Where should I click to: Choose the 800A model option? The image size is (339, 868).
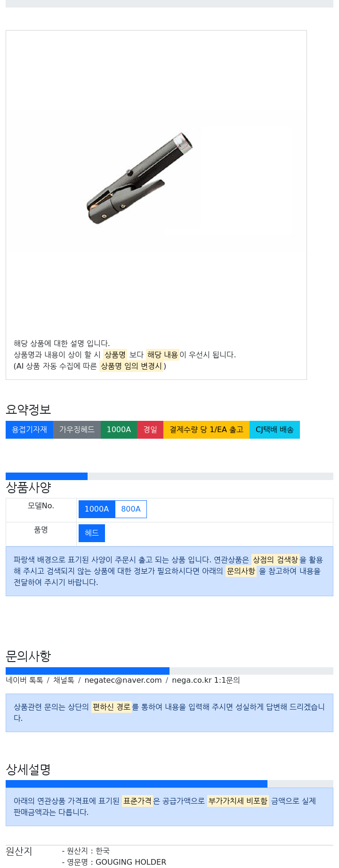[131, 509]
